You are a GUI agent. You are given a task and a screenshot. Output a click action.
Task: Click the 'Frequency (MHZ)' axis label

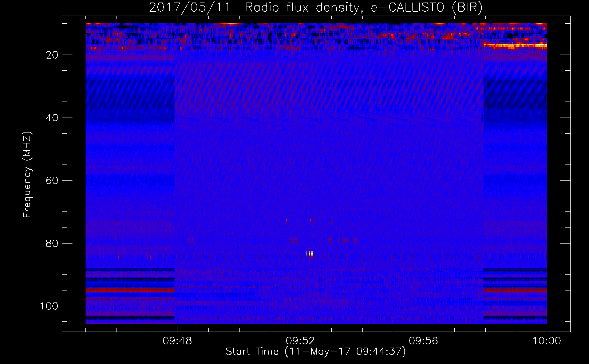[x=27, y=175]
